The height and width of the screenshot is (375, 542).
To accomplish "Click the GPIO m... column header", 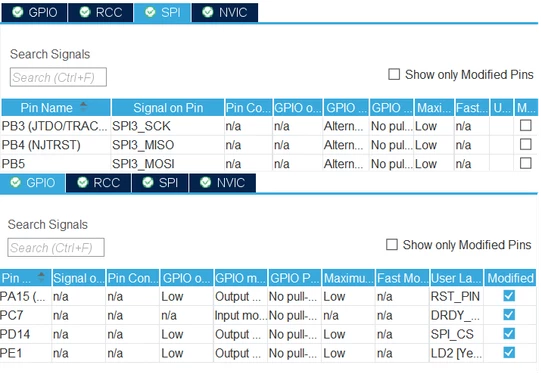I will click(241, 278).
